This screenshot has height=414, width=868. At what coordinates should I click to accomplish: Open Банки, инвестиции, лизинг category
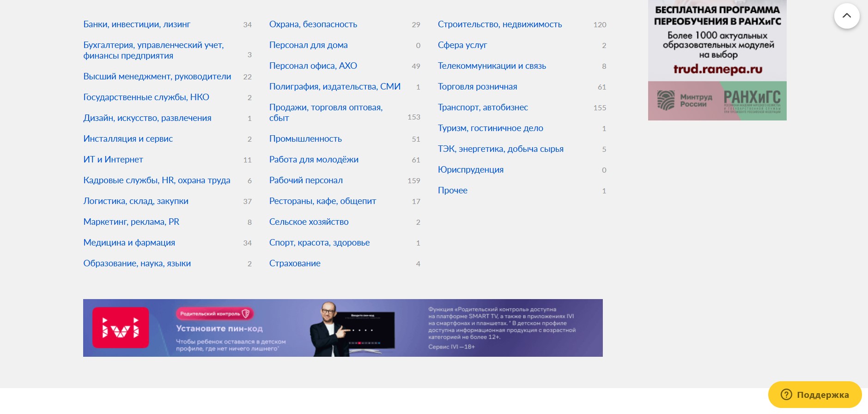137,24
